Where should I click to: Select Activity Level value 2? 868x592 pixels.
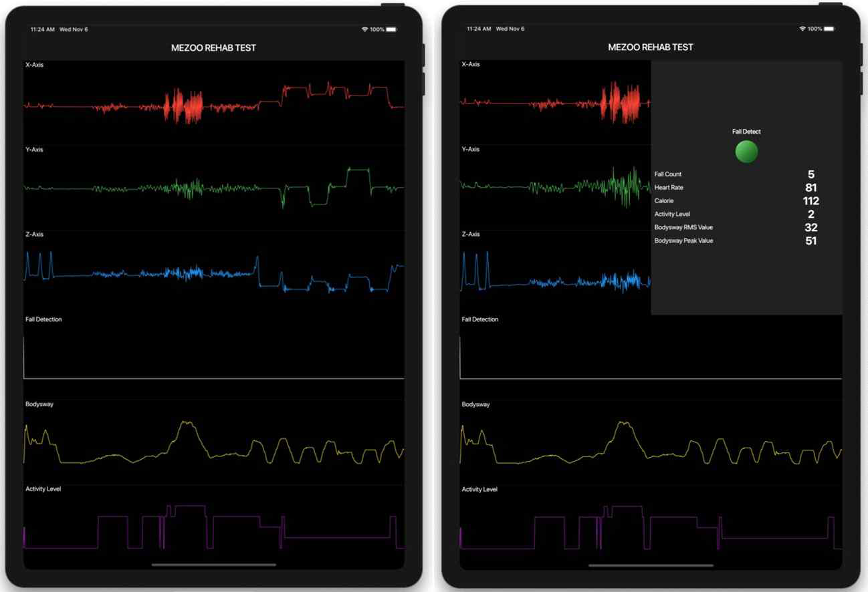click(x=811, y=214)
